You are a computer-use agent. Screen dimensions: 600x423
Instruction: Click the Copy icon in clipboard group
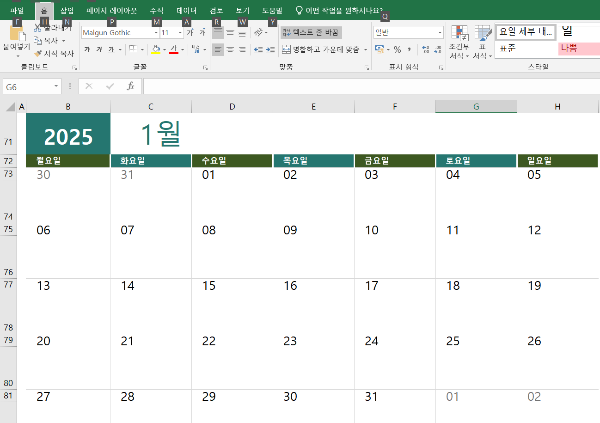[x=38, y=40]
